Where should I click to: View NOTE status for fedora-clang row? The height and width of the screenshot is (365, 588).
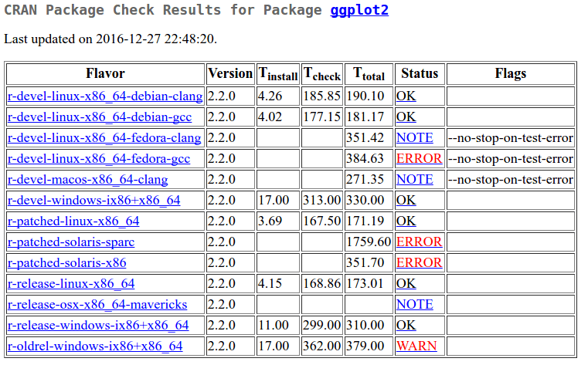point(414,138)
